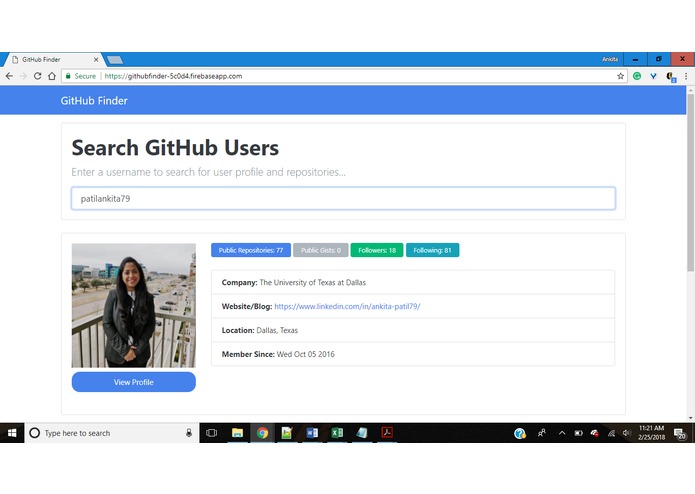
Task: Click the Ankita Chrome profile button
Action: click(x=610, y=59)
